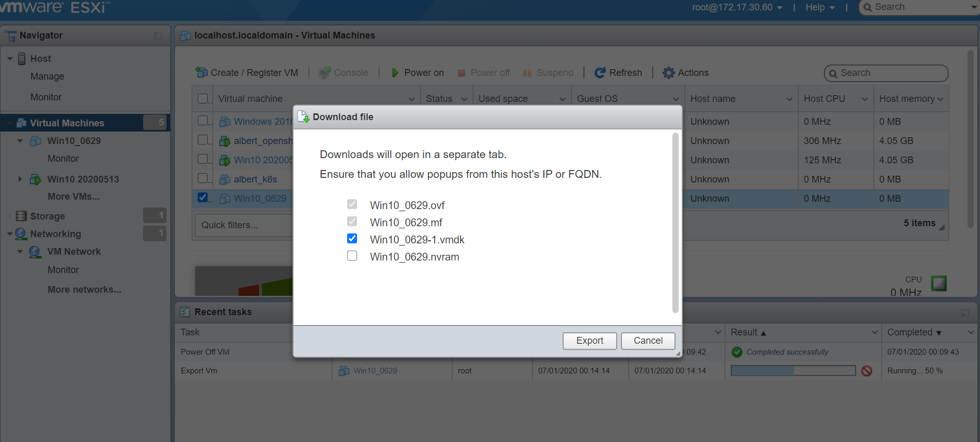Click the virtual machines Search field

pyautogui.click(x=886, y=73)
